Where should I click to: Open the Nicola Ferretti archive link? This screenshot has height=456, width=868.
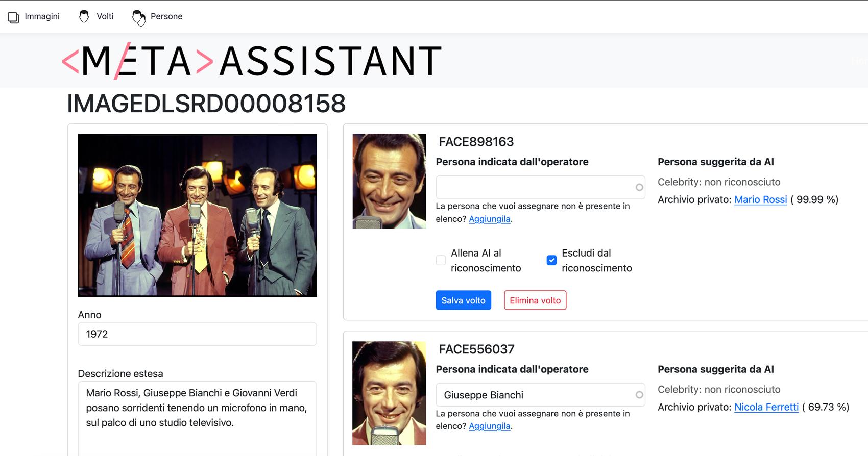(x=766, y=407)
